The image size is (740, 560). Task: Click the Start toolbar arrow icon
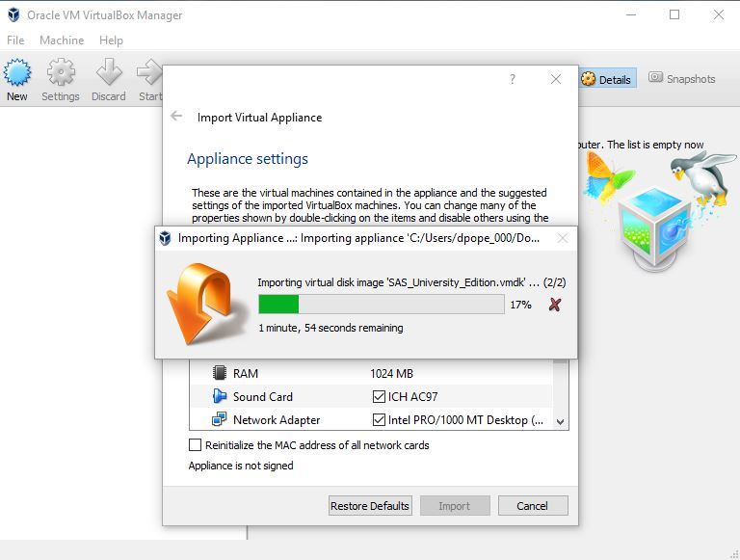pos(150,72)
